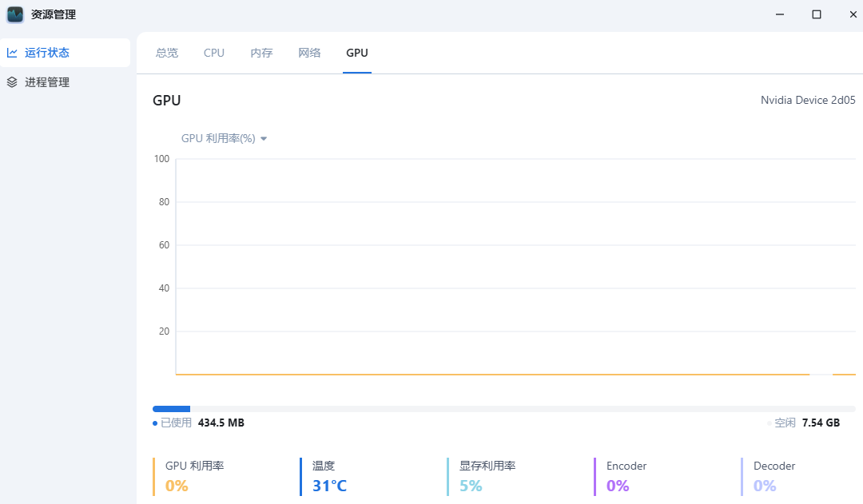
Task: Open the GPU 利用率(%) metric dropdown
Action: [224, 139]
